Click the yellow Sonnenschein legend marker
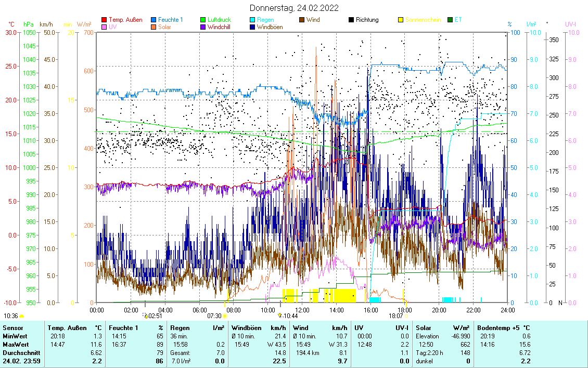Image resolution: width=588 pixels, height=368 pixels. 401,20
